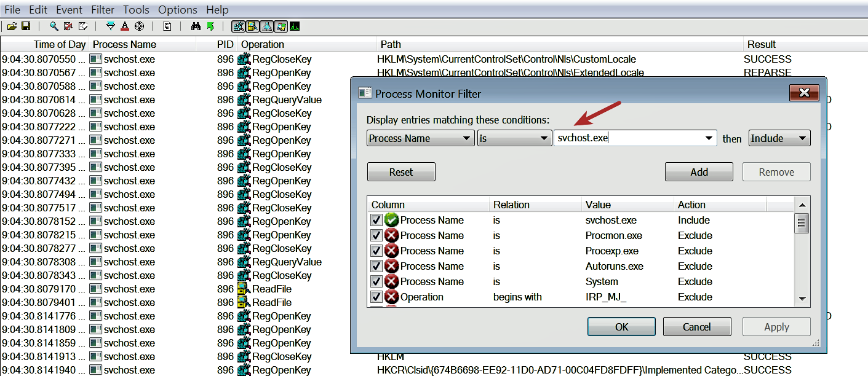Click the red Exclude icon on the Procmon.exe filter

coord(391,235)
